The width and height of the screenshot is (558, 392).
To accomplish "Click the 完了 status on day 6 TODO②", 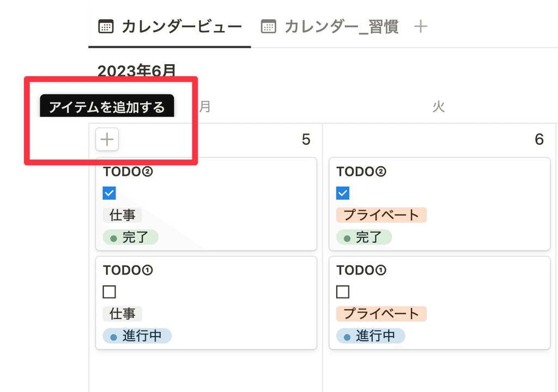I will coord(364,237).
